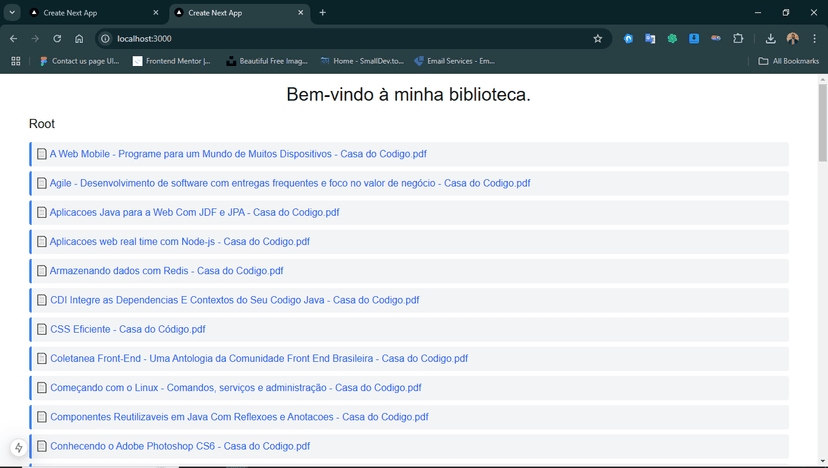The width and height of the screenshot is (828, 468).
Task: Open Armazenando dados com Redis PDF
Action: (166, 271)
